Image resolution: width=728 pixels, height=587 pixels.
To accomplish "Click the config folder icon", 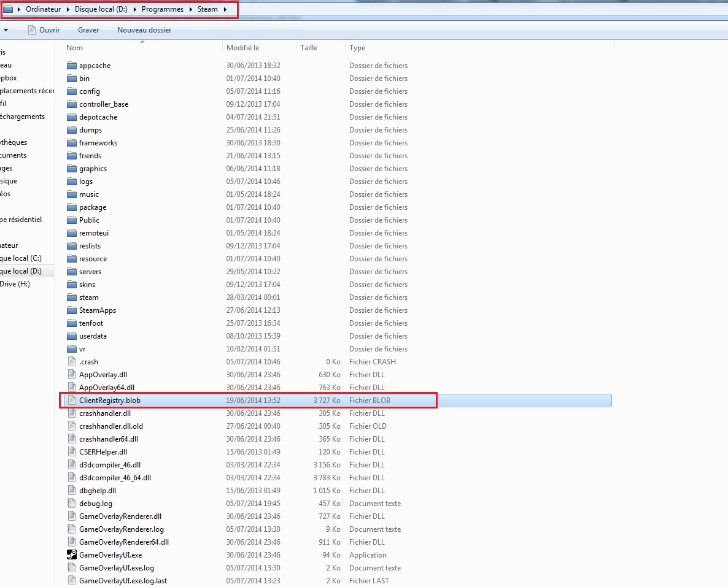I will click(71, 91).
